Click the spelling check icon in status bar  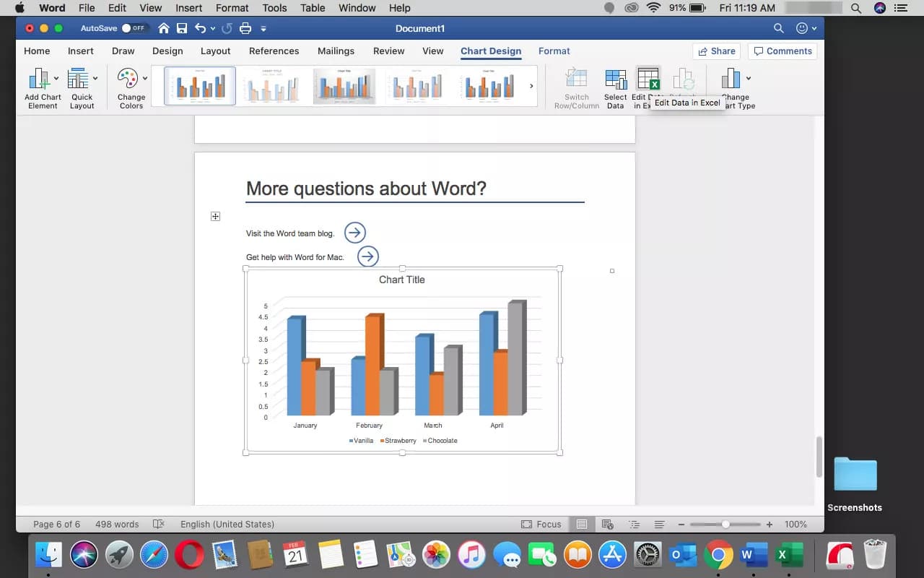point(159,524)
